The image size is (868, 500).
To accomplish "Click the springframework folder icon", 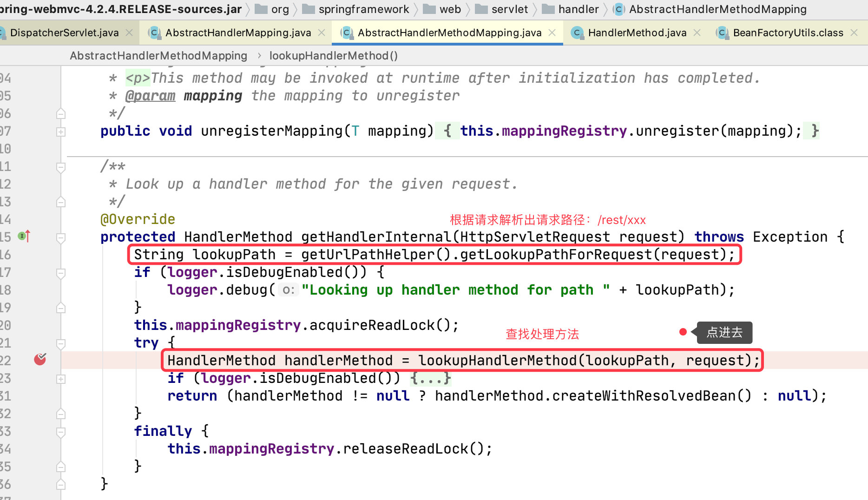I will pyautogui.click(x=309, y=9).
